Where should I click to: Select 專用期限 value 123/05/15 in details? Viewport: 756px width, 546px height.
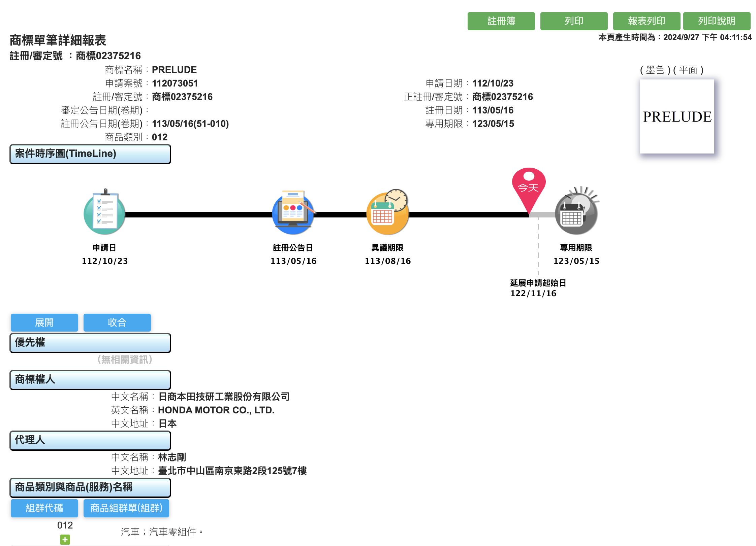pyautogui.click(x=493, y=124)
